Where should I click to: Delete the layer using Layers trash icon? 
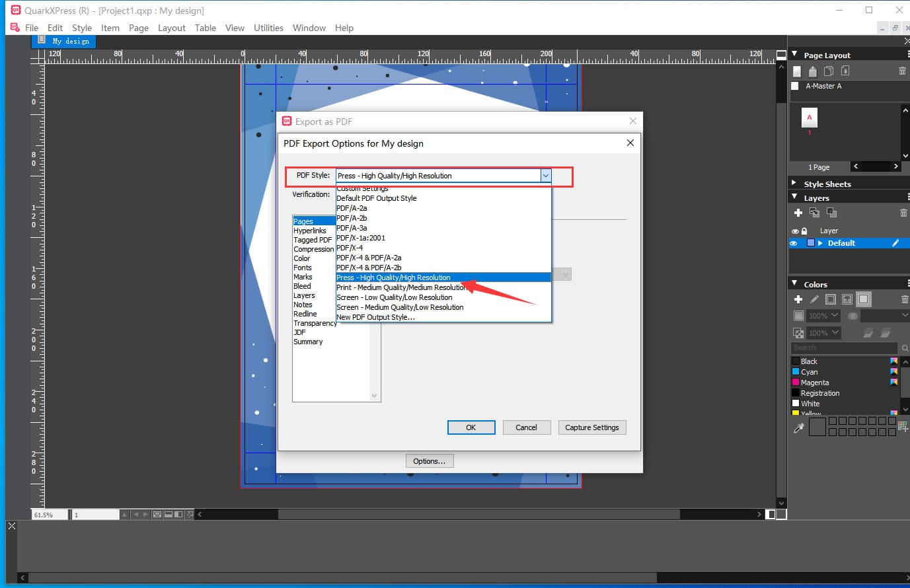pyautogui.click(x=903, y=213)
